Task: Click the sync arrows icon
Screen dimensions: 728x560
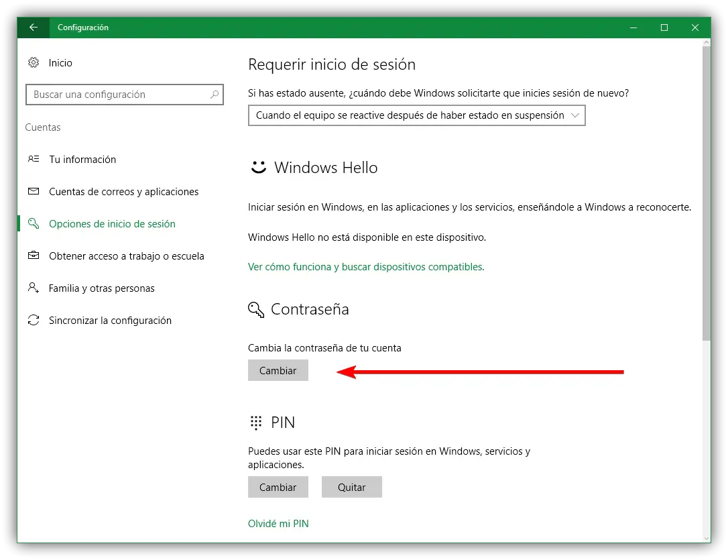Action: (34, 320)
